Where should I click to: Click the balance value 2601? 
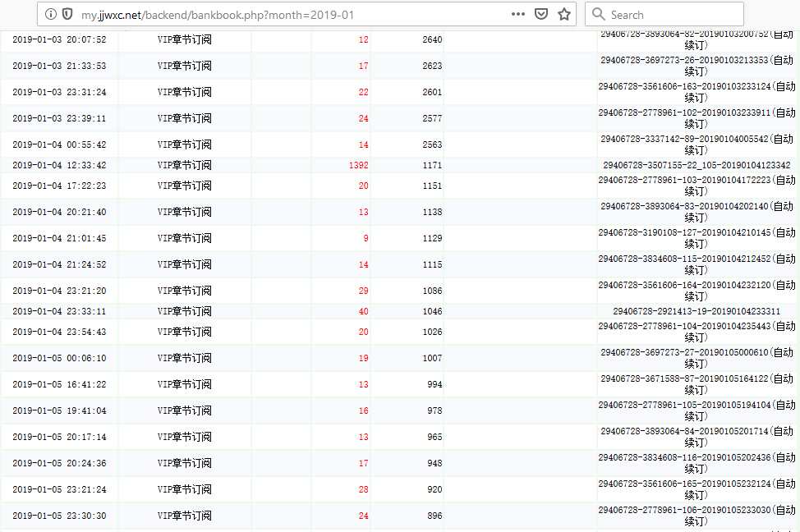(x=432, y=92)
